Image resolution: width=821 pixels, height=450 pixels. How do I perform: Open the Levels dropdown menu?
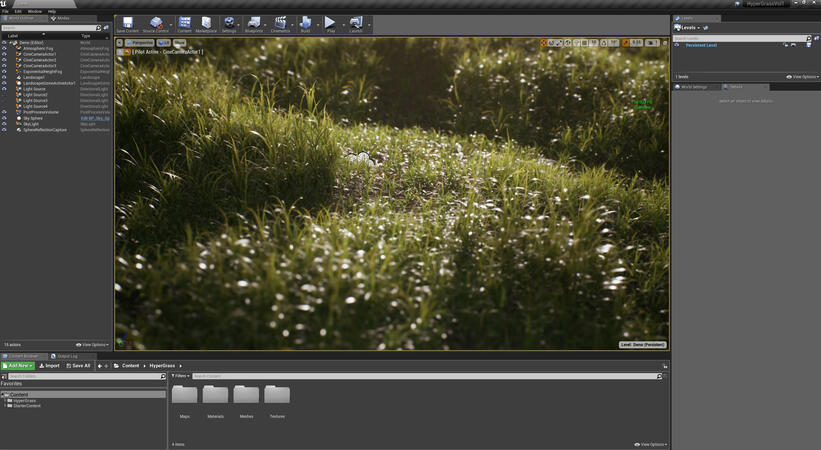[689, 28]
